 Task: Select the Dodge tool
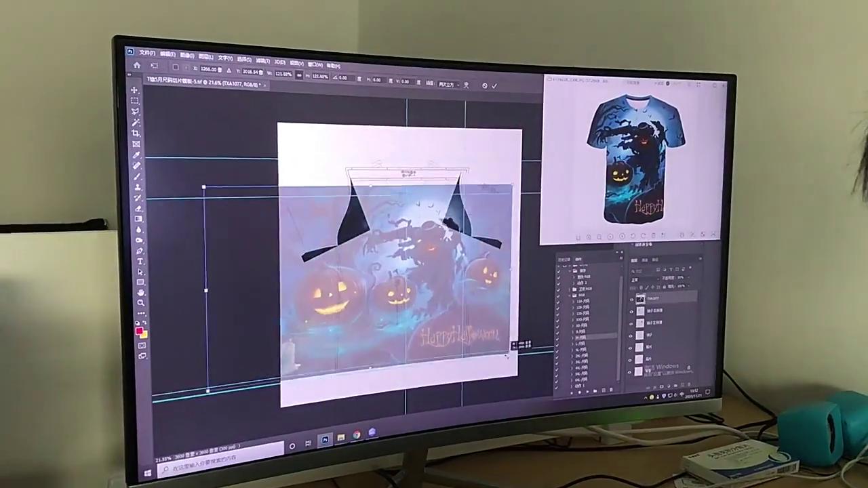140,240
